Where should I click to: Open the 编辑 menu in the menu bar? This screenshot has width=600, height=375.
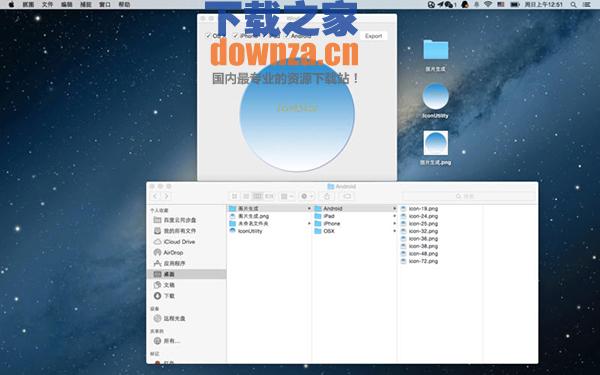67,5
